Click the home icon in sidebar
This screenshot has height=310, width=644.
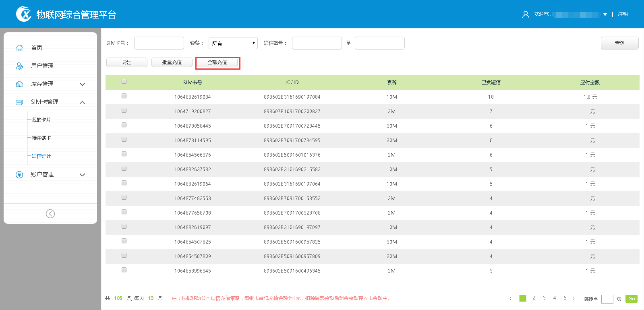click(19, 48)
